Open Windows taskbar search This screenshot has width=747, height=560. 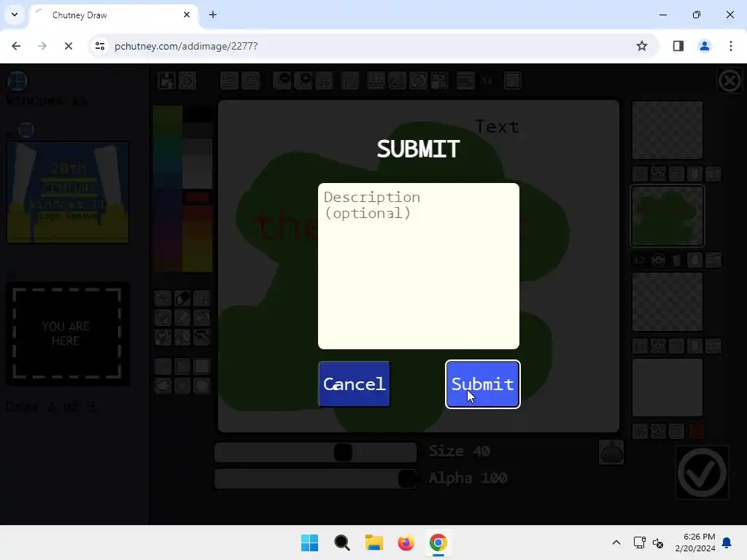click(x=341, y=542)
